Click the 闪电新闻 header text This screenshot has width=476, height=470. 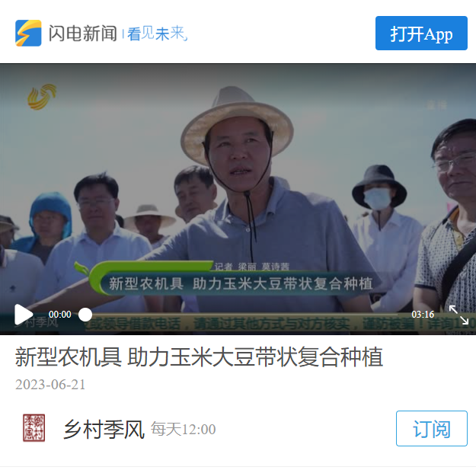point(82,33)
